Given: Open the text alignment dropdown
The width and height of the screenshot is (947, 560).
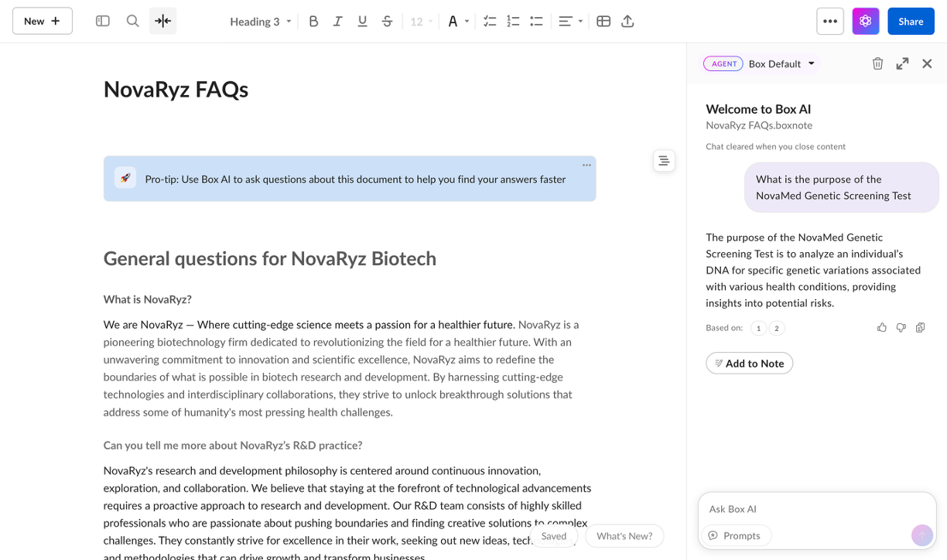Looking at the screenshot, I should click(569, 21).
